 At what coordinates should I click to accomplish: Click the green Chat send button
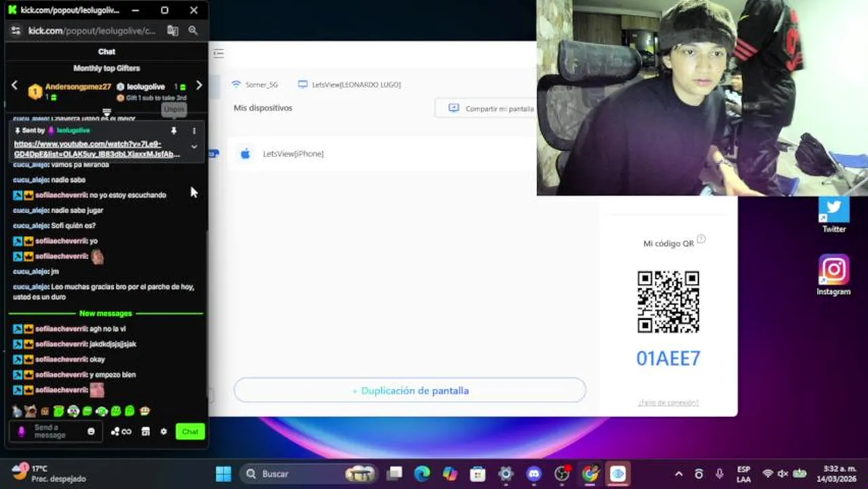[190, 431]
